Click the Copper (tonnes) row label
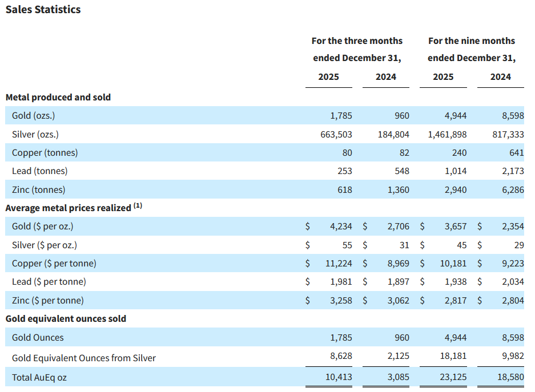535x392 pixels. pyautogui.click(x=45, y=153)
